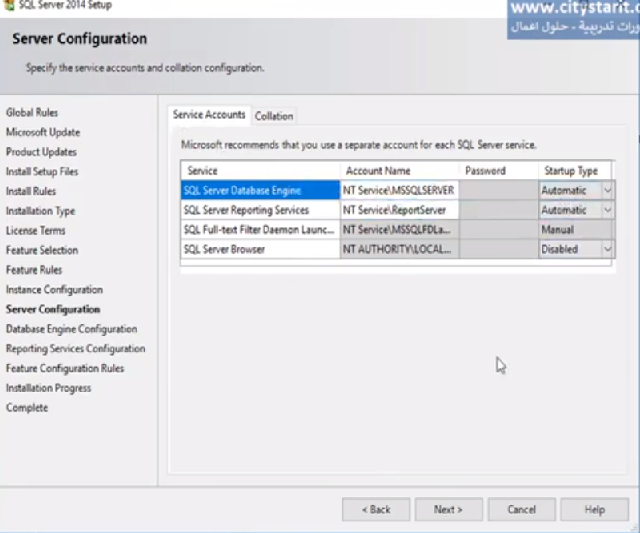Click NT AUTHORITY\LOCAL... account cell
Viewport: 640px width, 533px height.
point(399,249)
